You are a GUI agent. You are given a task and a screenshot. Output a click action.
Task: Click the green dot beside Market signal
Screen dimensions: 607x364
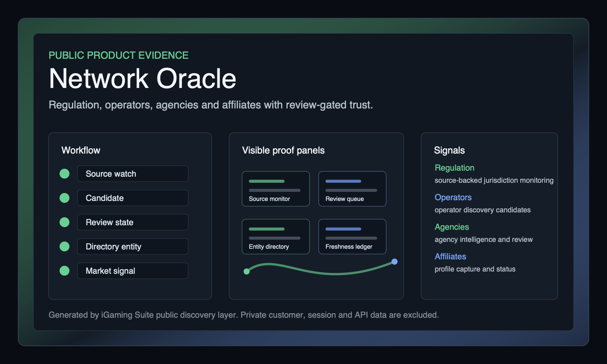(64, 271)
